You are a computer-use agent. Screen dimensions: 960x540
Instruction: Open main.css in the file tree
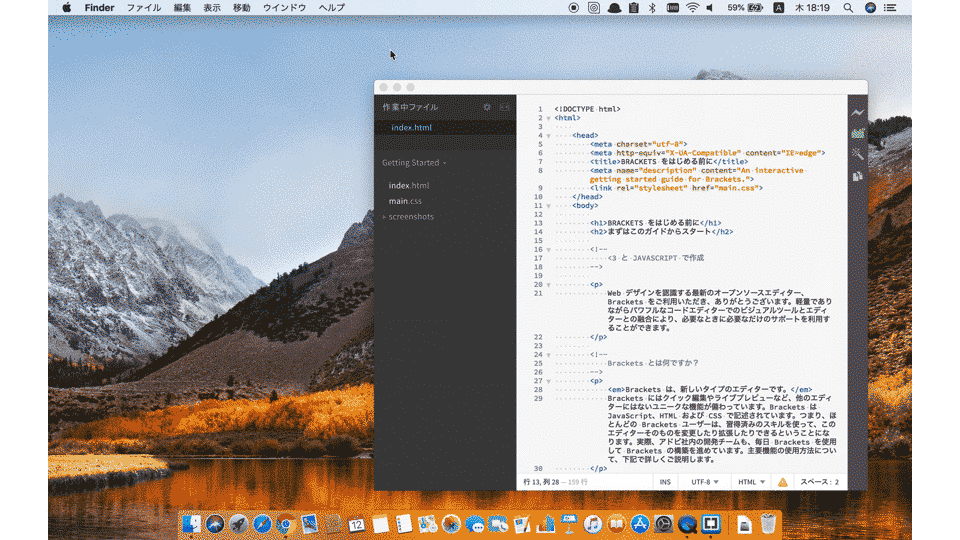pos(405,201)
